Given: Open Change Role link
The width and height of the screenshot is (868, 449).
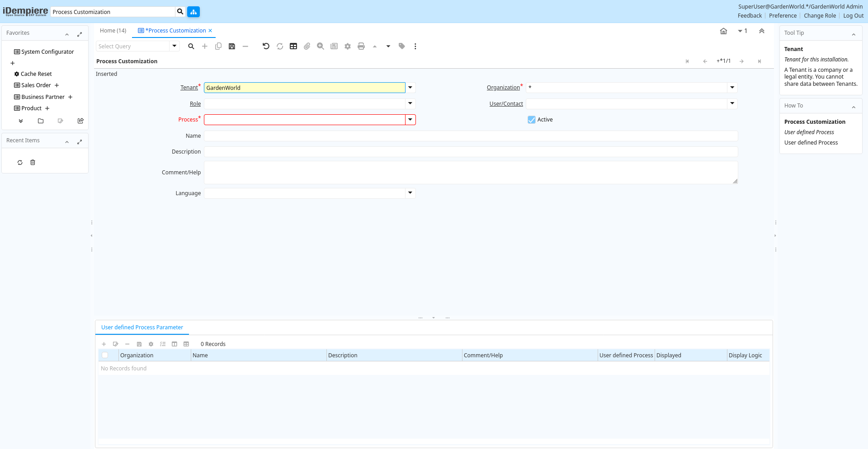Looking at the screenshot, I should click(x=820, y=16).
